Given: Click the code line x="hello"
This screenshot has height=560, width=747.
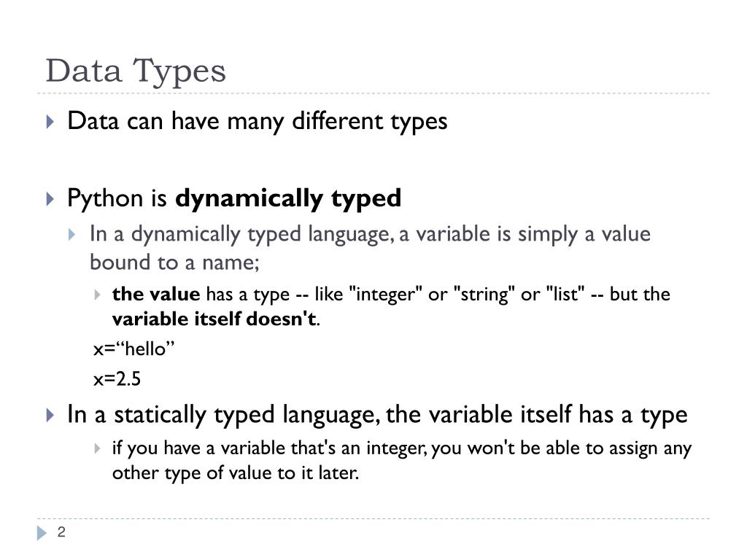Looking at the screenshot, I should 134,349.
